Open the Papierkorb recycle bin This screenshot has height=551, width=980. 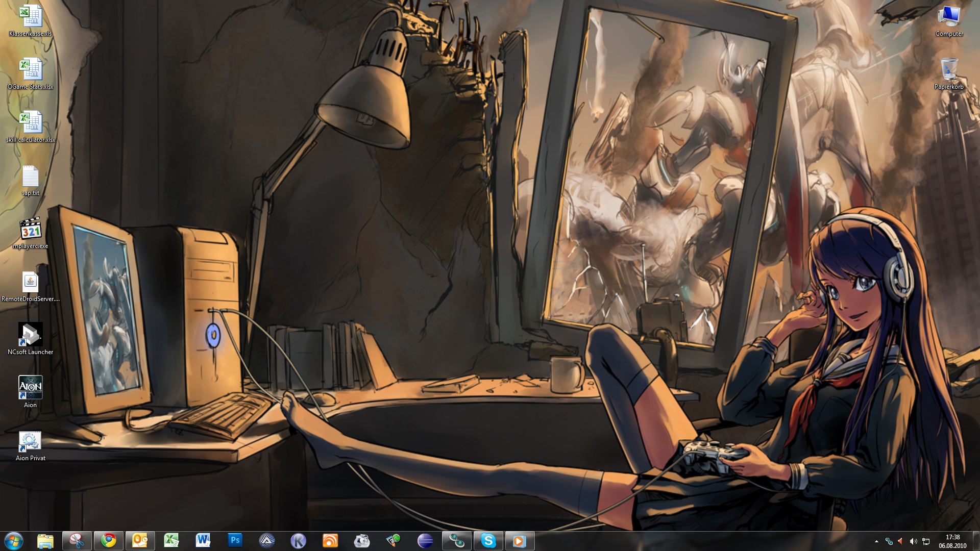(949, 69)
